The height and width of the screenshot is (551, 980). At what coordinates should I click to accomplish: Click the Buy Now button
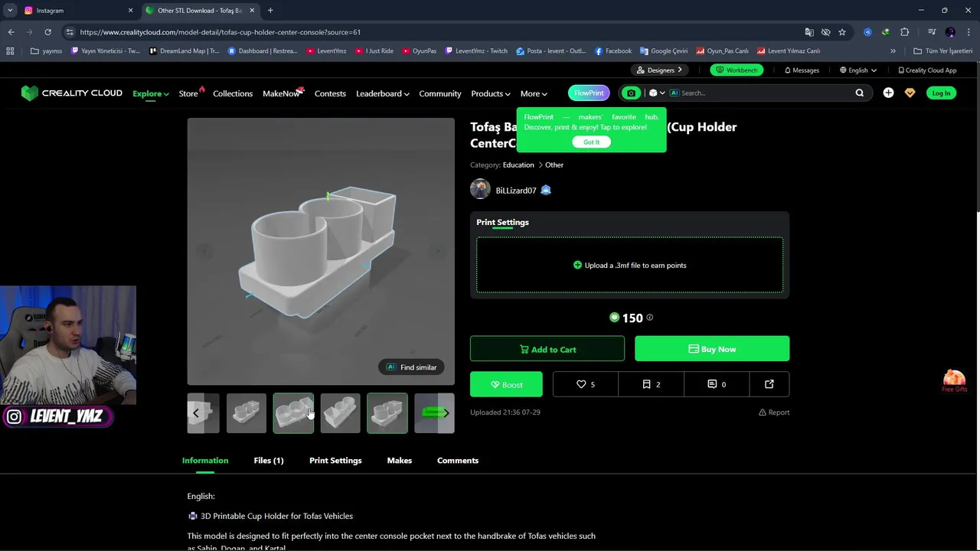(x=712, y=349)
